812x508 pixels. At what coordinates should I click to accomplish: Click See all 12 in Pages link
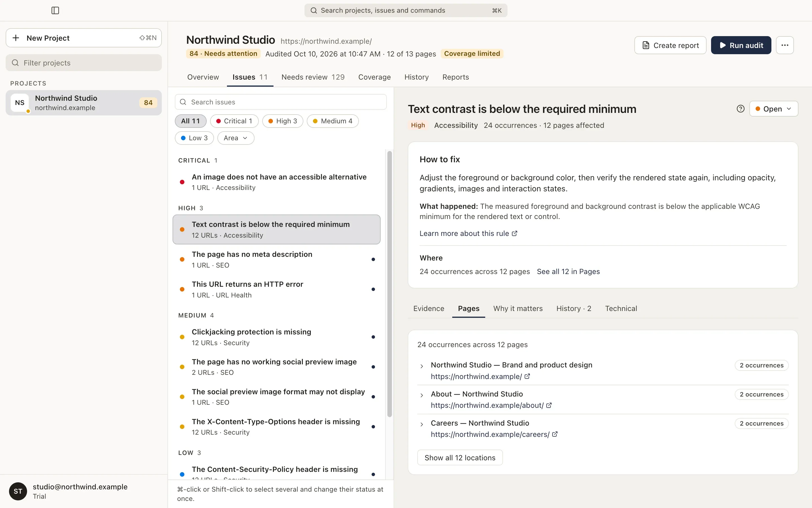click(568, 271)
